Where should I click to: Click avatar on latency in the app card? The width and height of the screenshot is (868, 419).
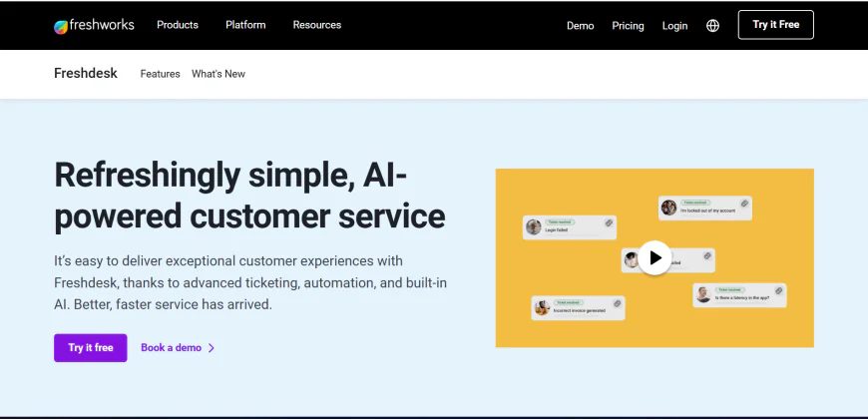pos(703,294)
